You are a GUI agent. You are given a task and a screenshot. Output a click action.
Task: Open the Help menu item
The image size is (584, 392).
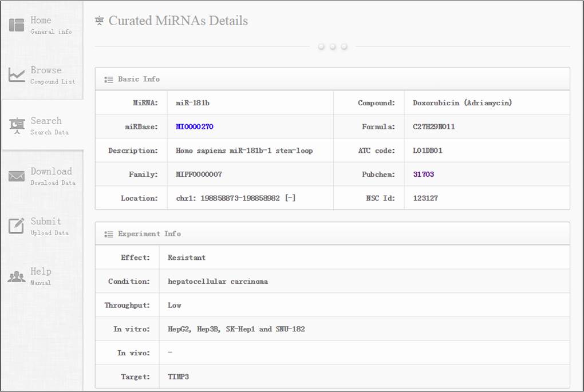tap(41, 271)
